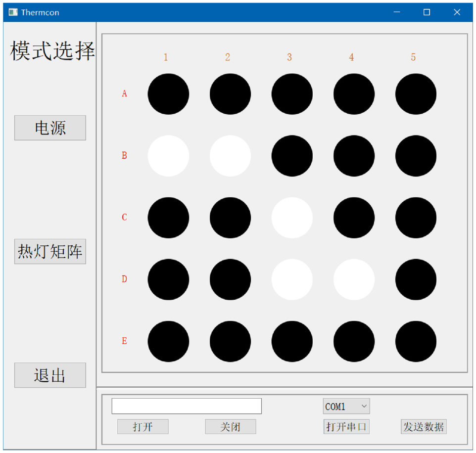The height and width of the screenshot is (453, 476).
Task: Toggle the white lamp at row B column 2
Action: point(231,156)
